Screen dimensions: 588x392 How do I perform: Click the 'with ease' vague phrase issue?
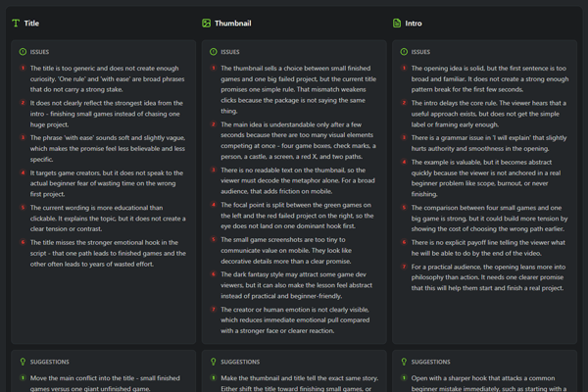[x=108, y=149]
